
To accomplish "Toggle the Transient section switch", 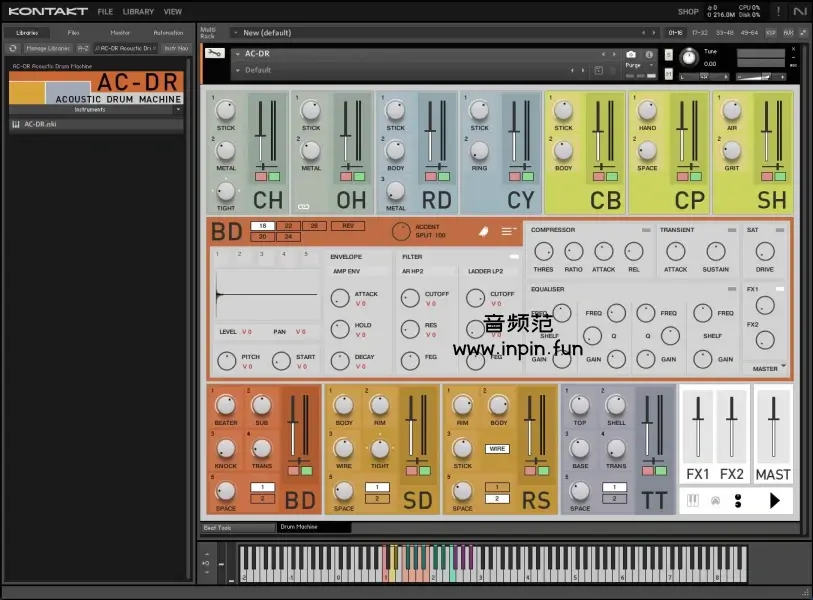I will [x=732, y=230].
